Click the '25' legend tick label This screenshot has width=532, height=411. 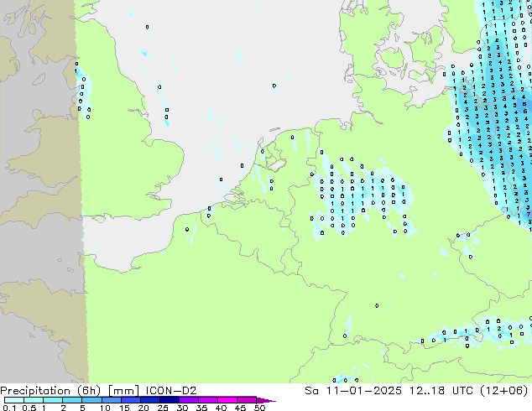(163, 408)
